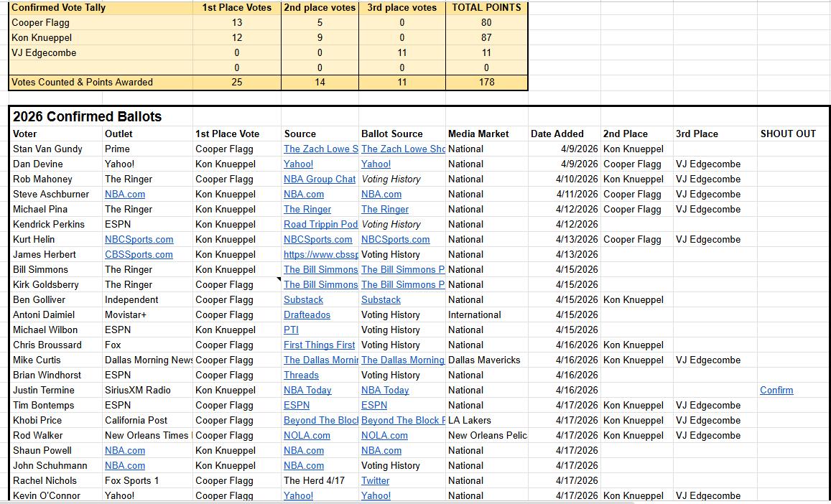This screenshot has width=831, height=504.
Task: Open the Threads link for Brian Windhorst
Action: point(301,375)
